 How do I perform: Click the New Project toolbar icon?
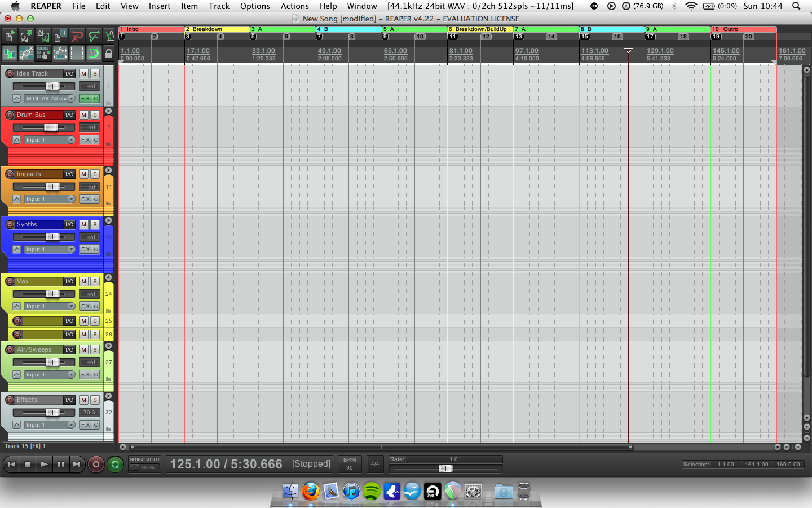click(x=10, y=37)
